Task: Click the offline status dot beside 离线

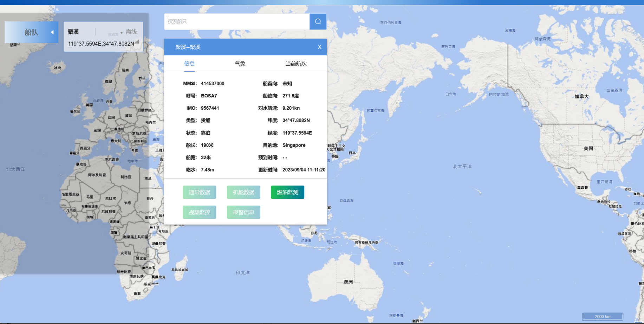Action: pos(122,33)
